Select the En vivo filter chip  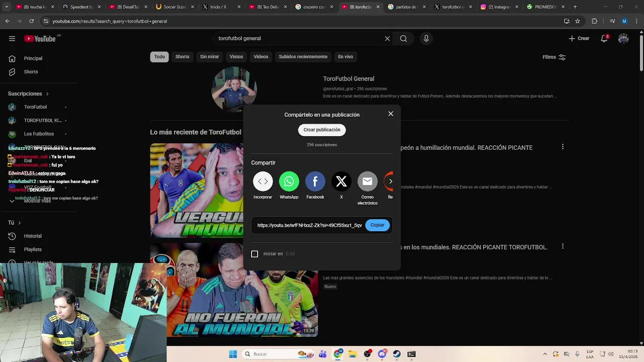point(345,57)
